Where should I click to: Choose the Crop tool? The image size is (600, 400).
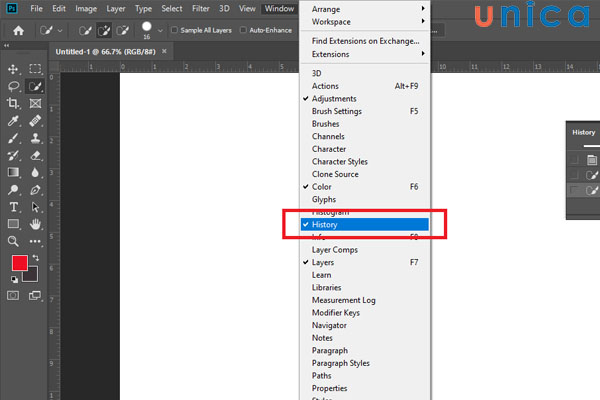[x=14, y=104]
